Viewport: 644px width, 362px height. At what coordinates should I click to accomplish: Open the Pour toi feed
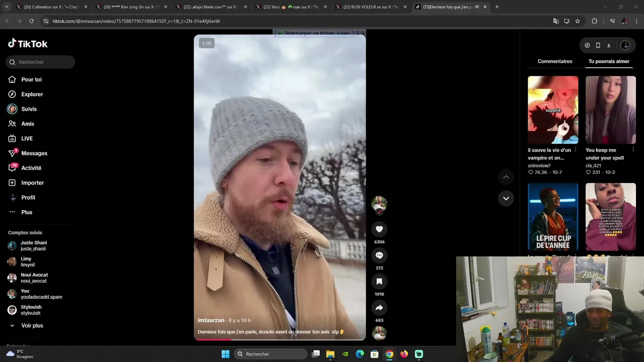[31, 79]
